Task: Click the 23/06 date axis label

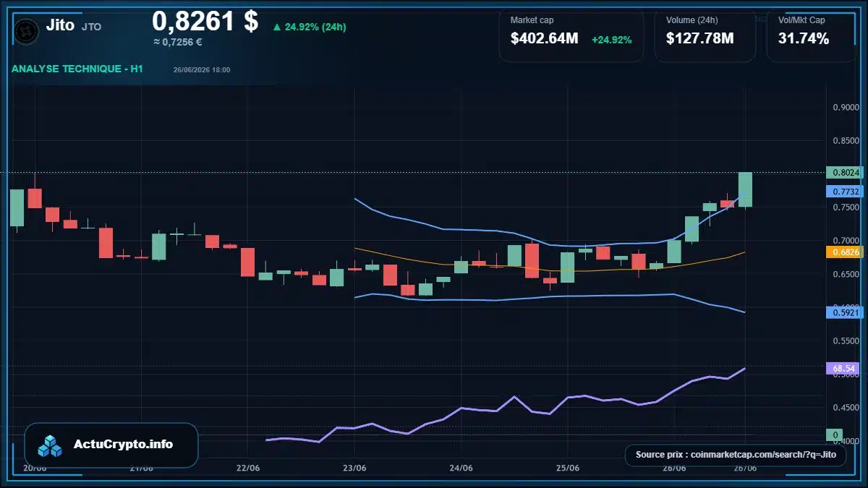Action: tap(354, 468)
